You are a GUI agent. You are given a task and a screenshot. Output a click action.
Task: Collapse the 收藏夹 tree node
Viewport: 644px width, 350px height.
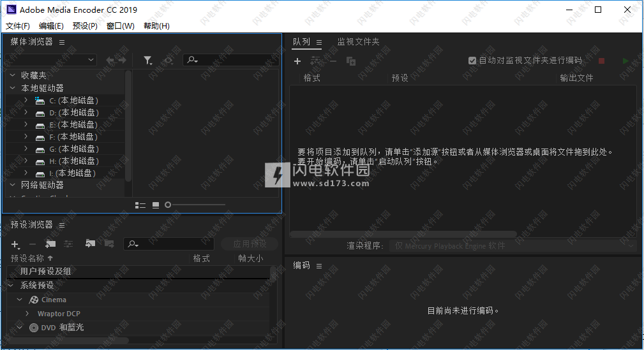[13, 75]
